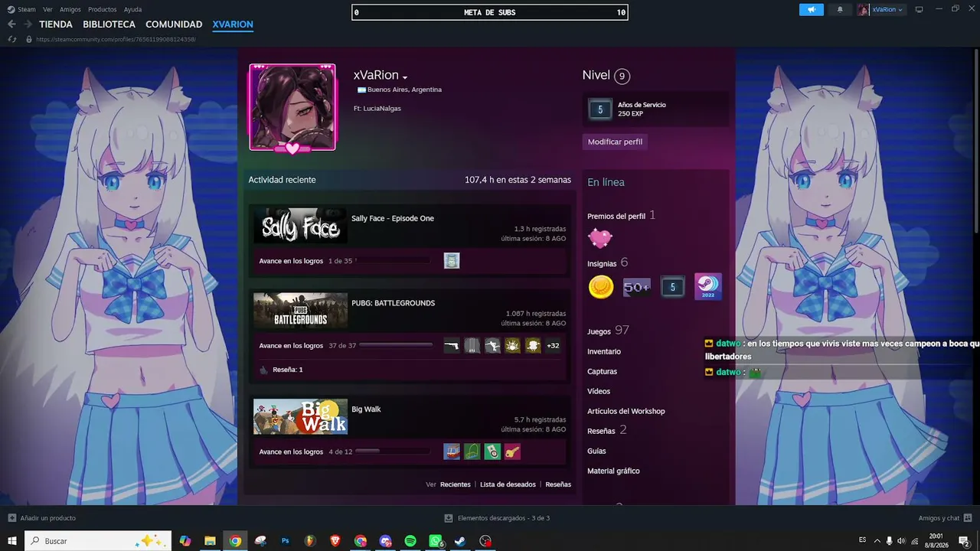Viewport: 980px width, 551px height.
Task: Click the Big Picture mode monitor icon
Action: (920, 9)
